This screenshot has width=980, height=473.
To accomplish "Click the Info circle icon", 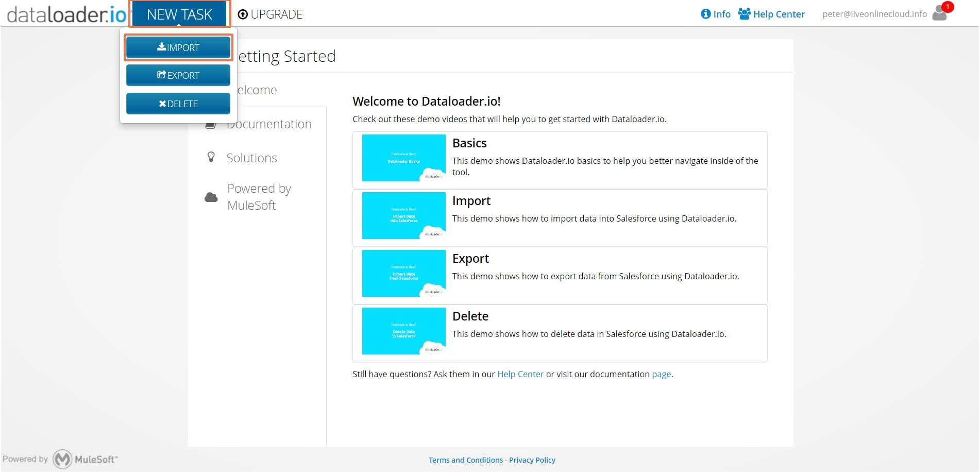I will click(x=705, y=14).
